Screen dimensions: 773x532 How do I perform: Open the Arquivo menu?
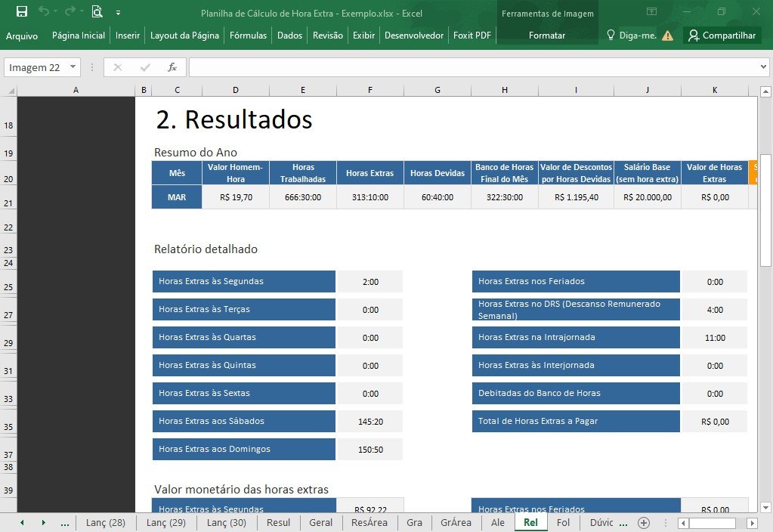tap(22, 36)
